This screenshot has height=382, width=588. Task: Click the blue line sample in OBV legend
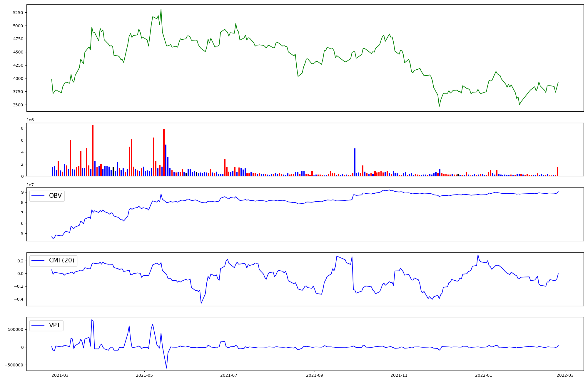coord(38,196)
